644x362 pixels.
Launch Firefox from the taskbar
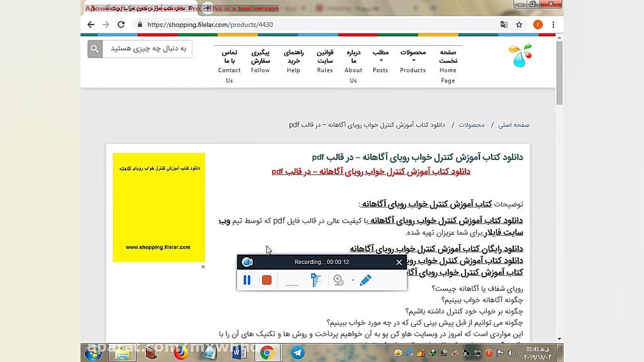(181, 353)
